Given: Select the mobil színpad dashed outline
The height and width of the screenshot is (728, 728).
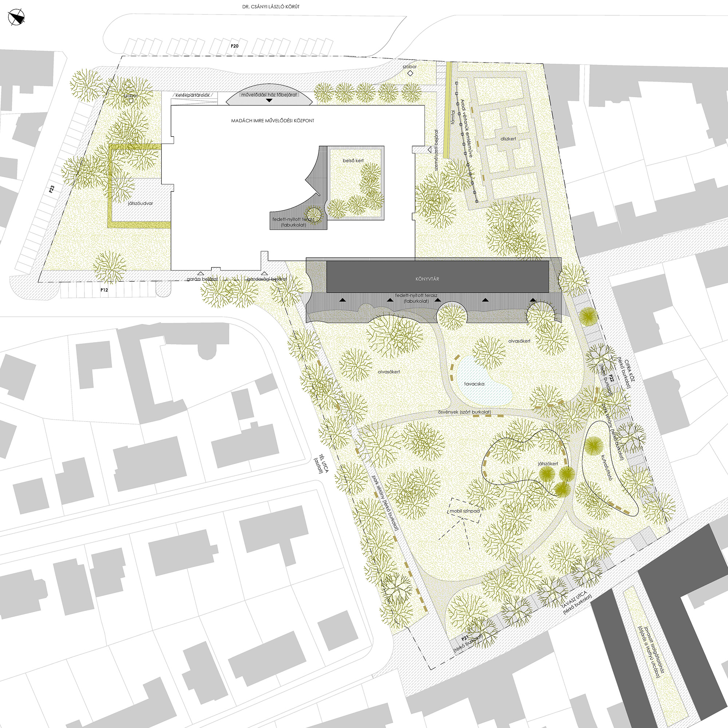Looking at the screenshot, I should tap(464, 511).
